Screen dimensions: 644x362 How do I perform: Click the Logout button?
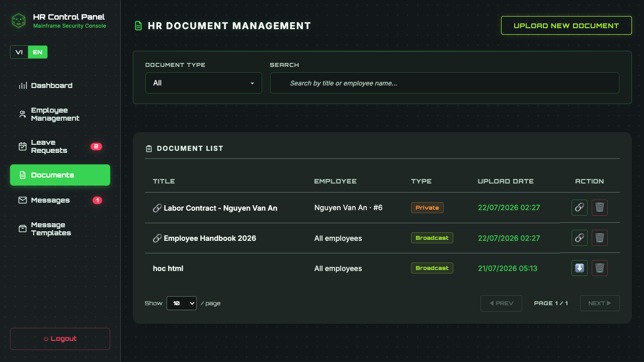coord(60,339)
